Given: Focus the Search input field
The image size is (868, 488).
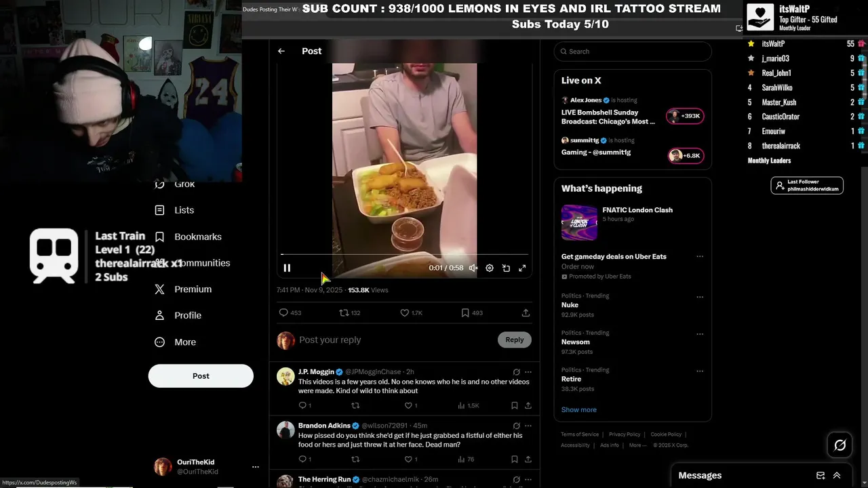Looking at the screenshot, I should (x=633, y=52).
